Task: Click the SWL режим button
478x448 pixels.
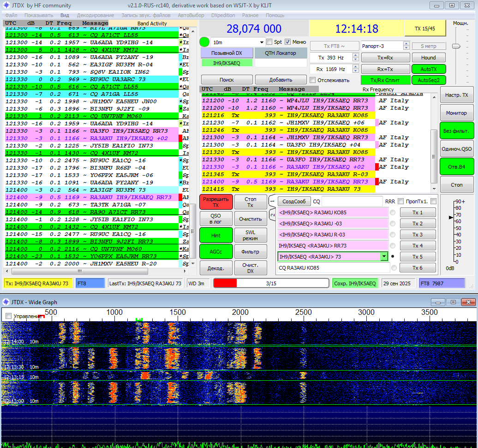Action: [x=250, y=235]
